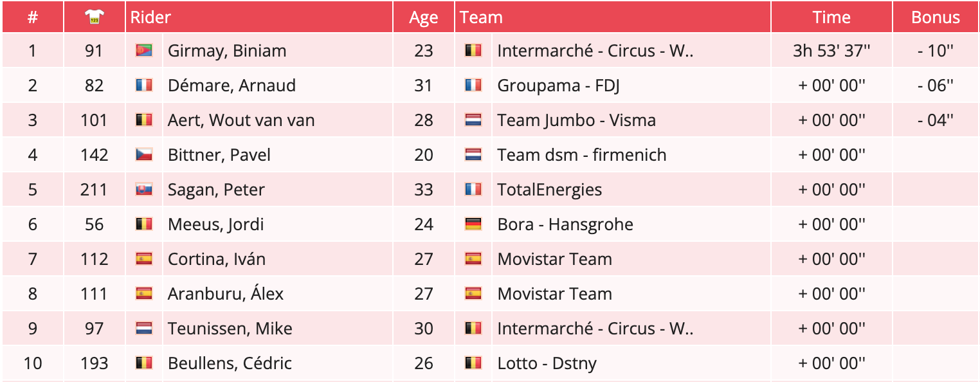Image resolution: width=980 pixels, height=382 pixels.
Task: Click the jersey bib number column icon
Action: point(94,18)
